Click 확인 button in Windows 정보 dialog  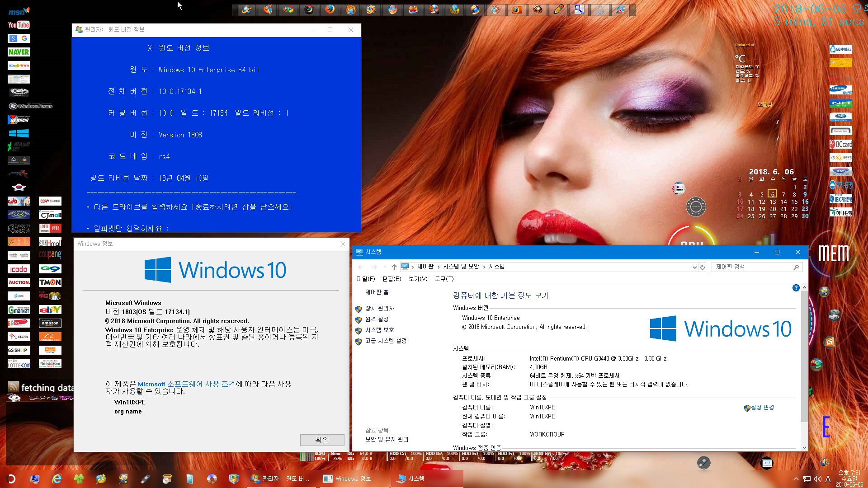pyautogui.click(x=322, y=440)
